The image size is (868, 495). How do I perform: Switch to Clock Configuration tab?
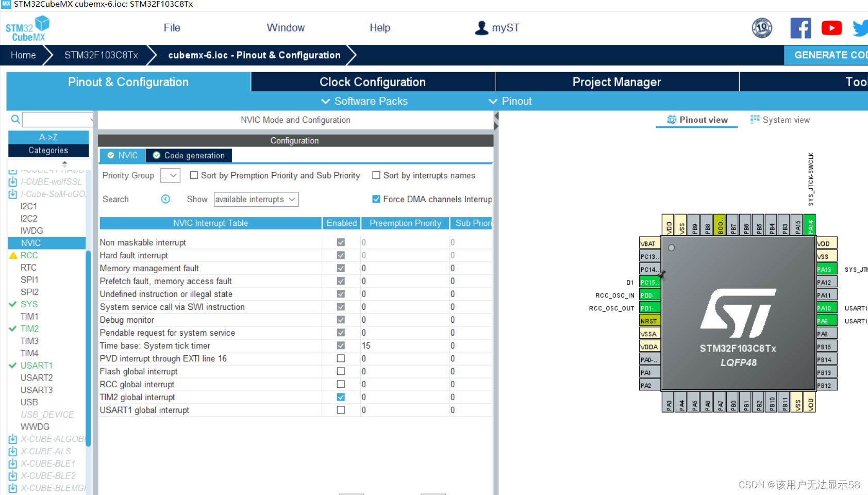tap(373, 81)
